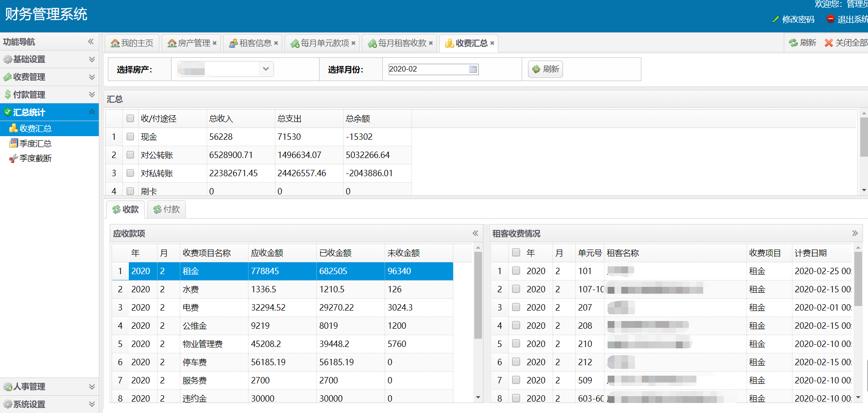868x413 pixels.
Task: Select the 电费 row in 应收款项
Action: tap(282, 307)
